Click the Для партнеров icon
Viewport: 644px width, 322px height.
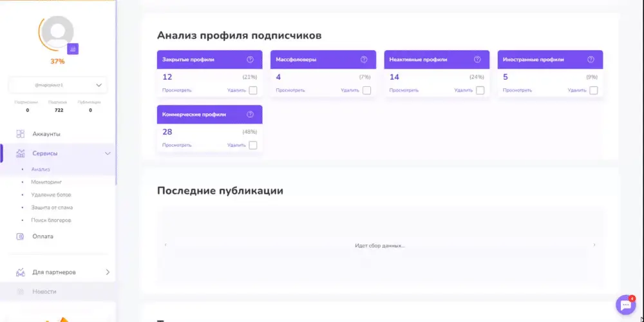[20, 272]
